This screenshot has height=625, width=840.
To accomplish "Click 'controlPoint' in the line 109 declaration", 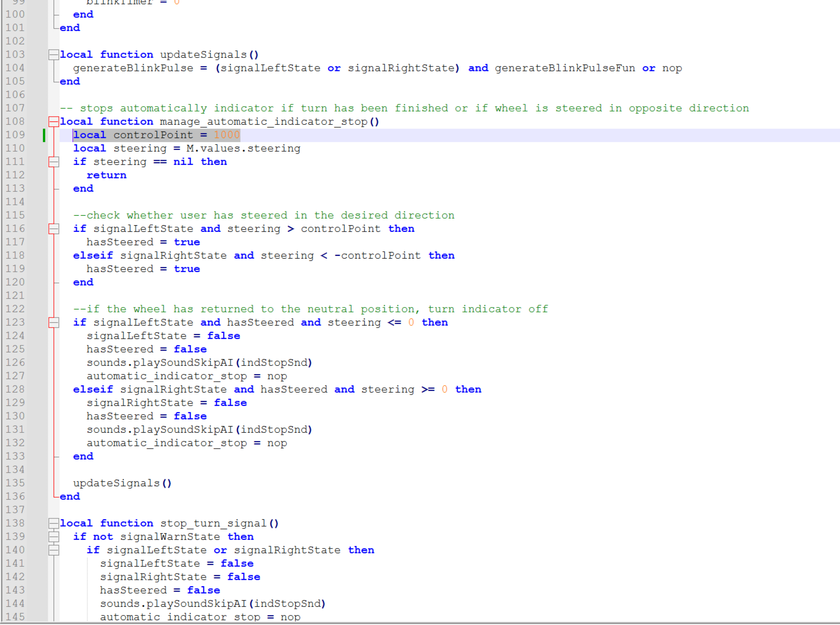I will coord(153,135).
